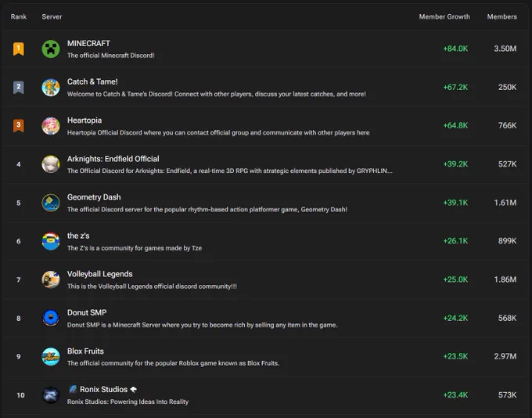Click the Donut SMP blue donut icon

pos(51,318)
